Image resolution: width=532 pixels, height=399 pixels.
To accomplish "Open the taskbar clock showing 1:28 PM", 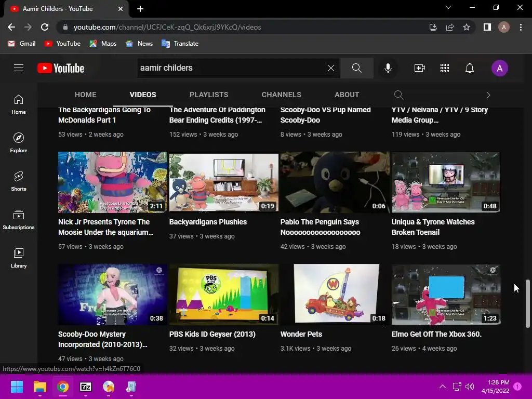I will click(495, 387).
